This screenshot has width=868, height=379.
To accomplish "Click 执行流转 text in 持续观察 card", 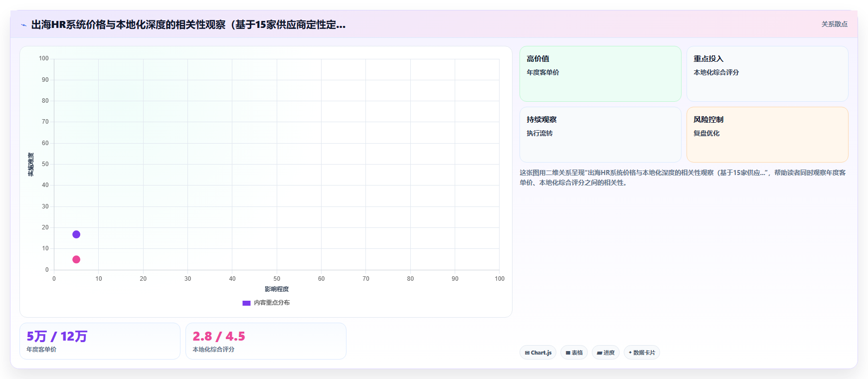I will coord(539,133).
